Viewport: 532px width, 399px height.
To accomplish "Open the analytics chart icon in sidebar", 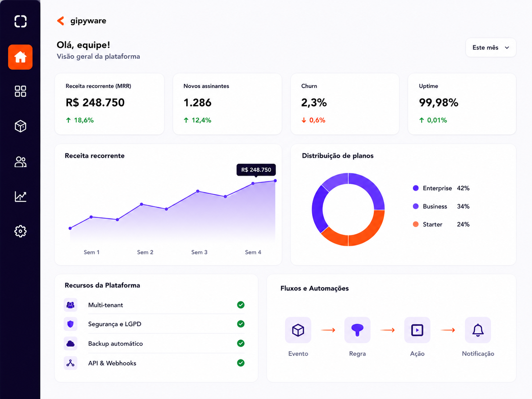I will (x=20, y=197).
